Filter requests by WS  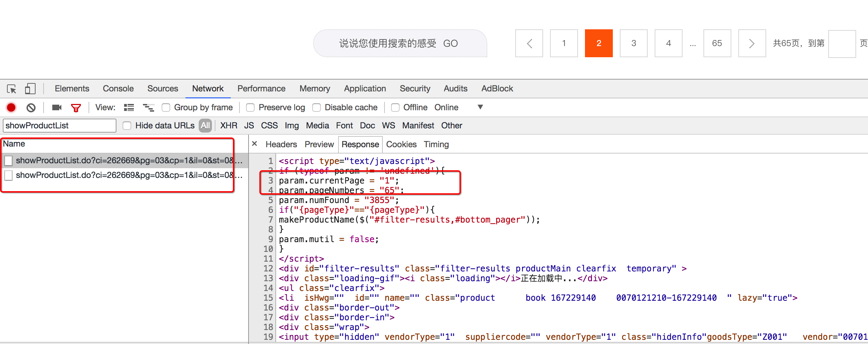click(x=389, y=126)
